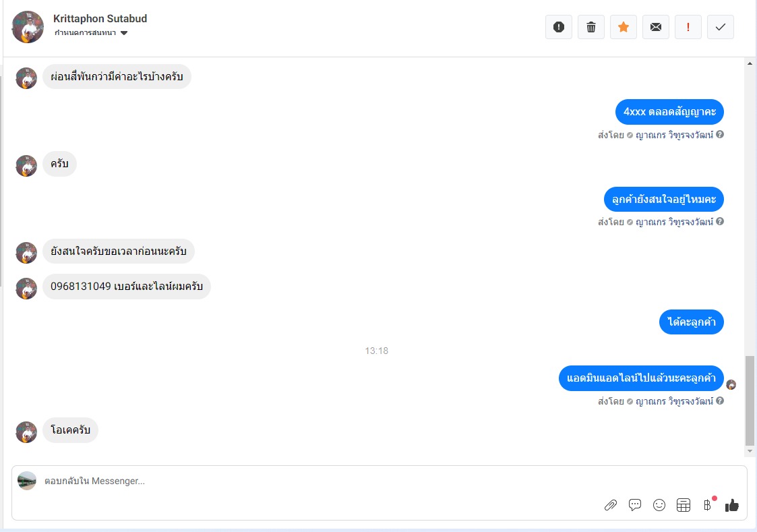757x532 pixels.
Task: Open the baht payment request icon
Action: pos(707,505)
